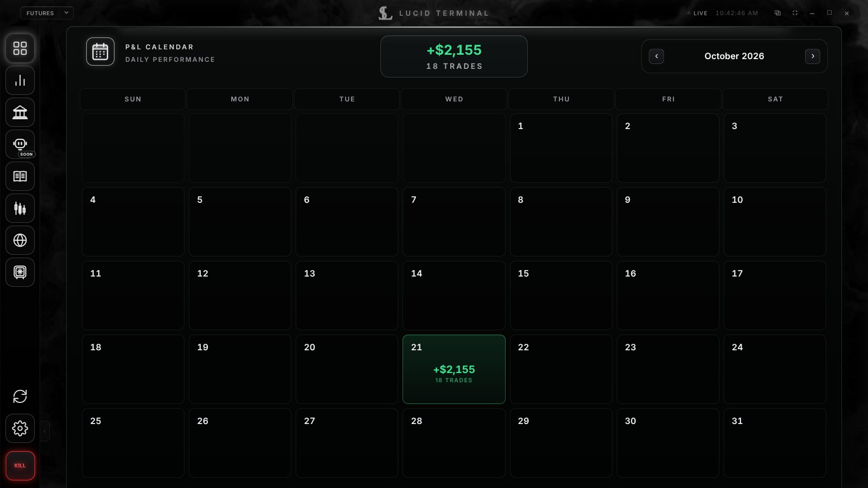Click the red KILL button

20,466
